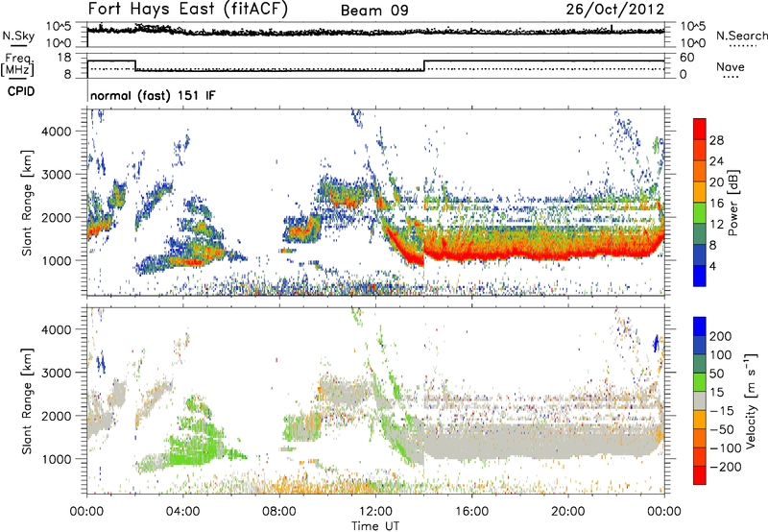The height and width of the screenshot is (532, 768).
Task: Click the '200' value on Velocity colorbar
Action: (721, 336)
